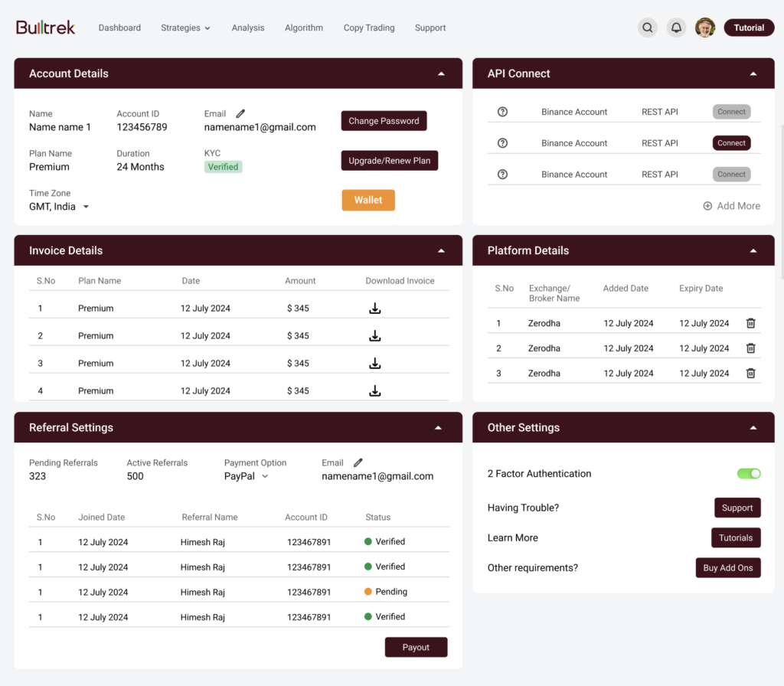
Task: Edit referral email with pencil icon
Action: [358, 462]
